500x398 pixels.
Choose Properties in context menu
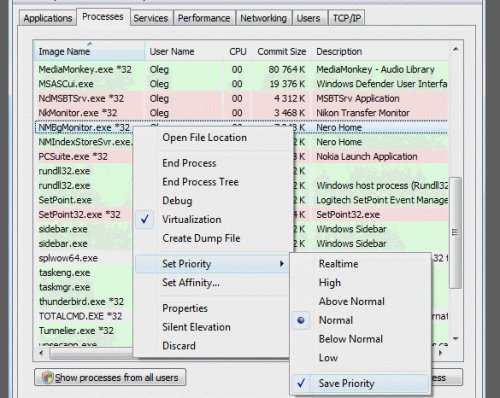[x=212, y=308]
